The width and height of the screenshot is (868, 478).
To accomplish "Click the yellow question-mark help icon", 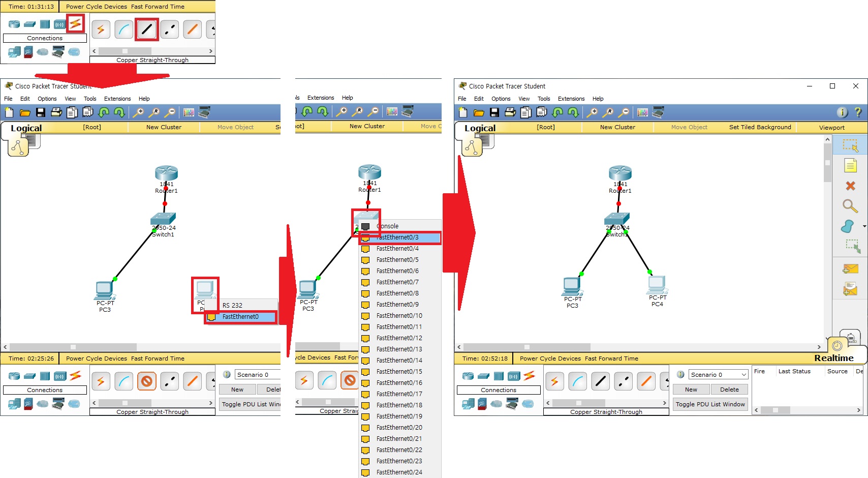I will [858, 112].
